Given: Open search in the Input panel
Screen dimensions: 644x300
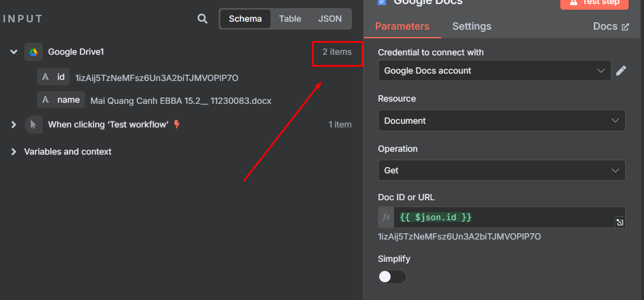Looking at the screenshot, I should [x=203, y=18].
